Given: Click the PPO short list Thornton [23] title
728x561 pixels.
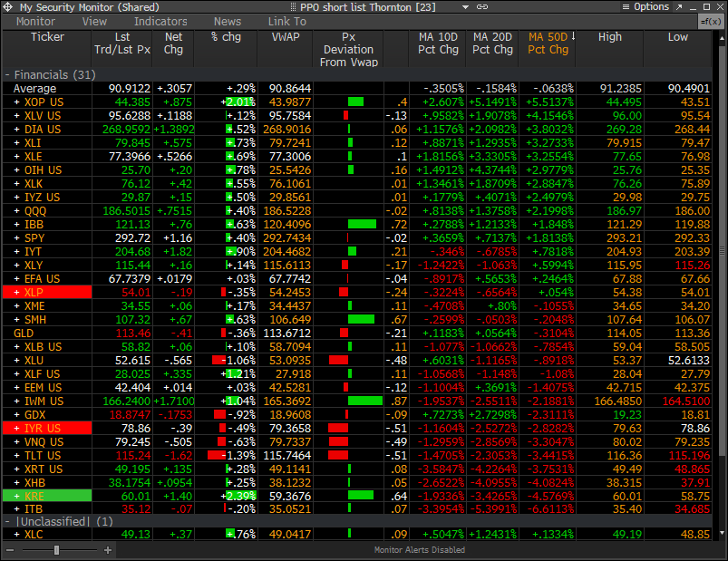Looking at the screenshot, I should [368, 7].
